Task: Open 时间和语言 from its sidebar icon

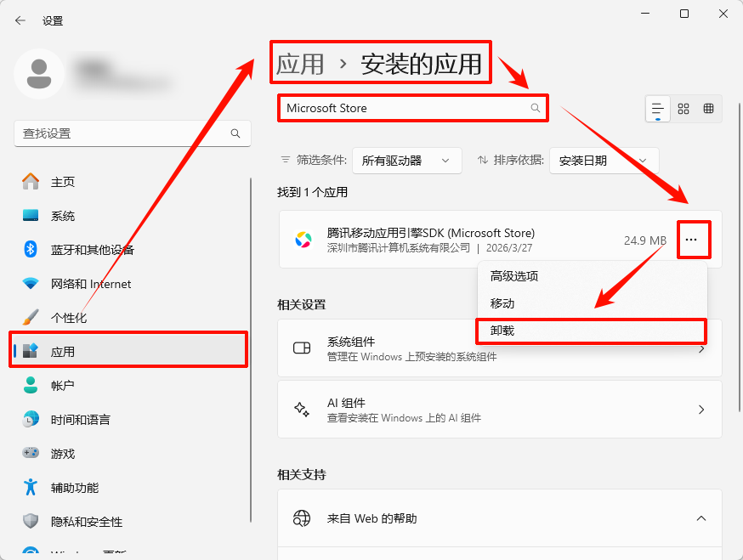Action: click(30, 419)
